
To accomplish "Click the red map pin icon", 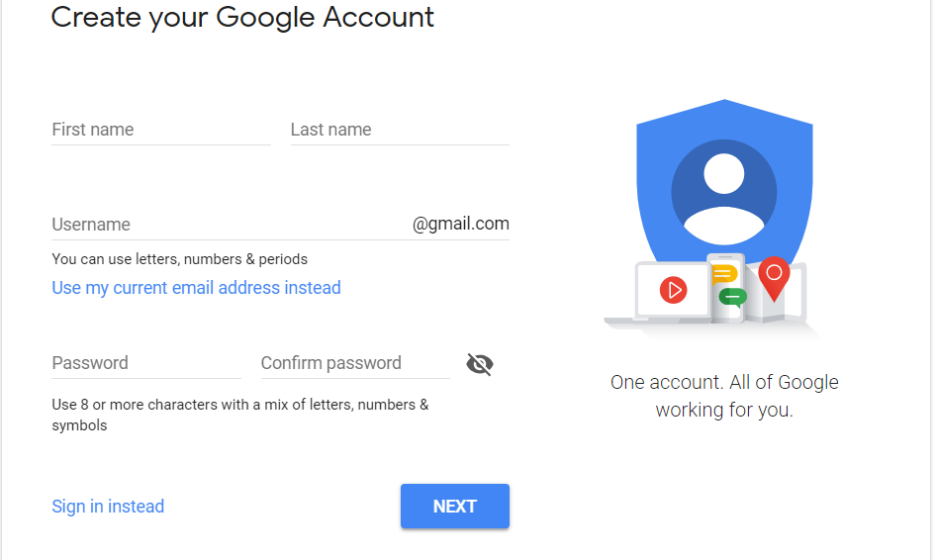I will (x=774, y=276).
